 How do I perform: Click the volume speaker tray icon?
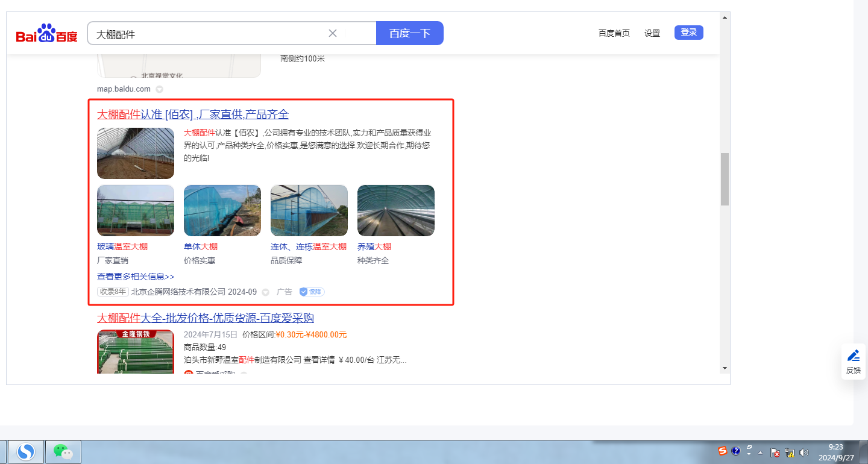pos(804,452)
